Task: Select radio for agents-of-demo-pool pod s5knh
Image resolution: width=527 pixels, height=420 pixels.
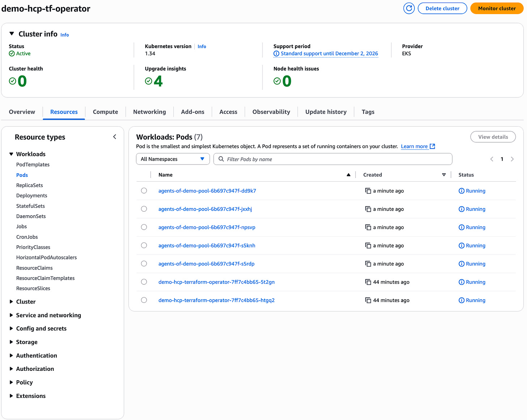Action: pos(144,245)
